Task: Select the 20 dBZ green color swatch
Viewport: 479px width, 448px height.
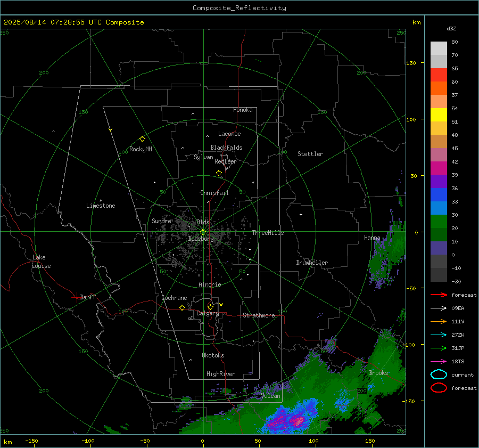Action: point(439,222)
